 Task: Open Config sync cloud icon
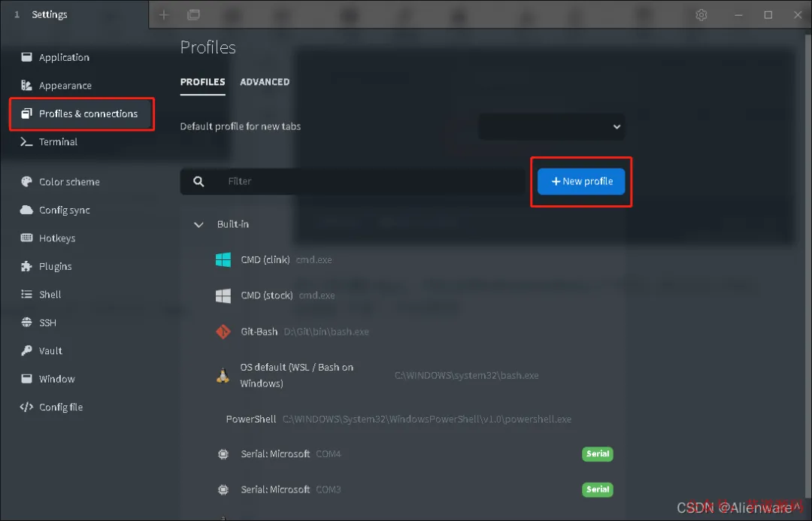coord(26,210)
